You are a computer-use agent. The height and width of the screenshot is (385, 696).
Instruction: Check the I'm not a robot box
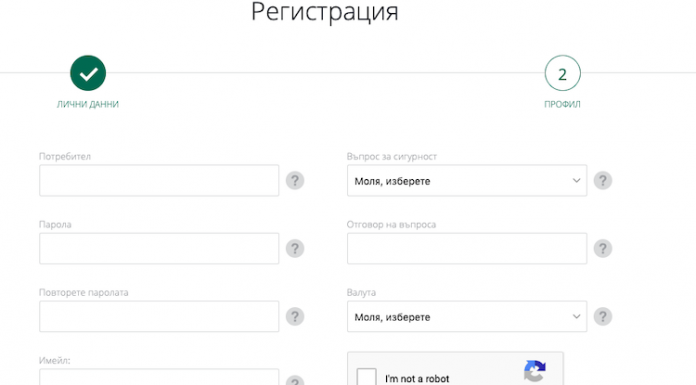click(367, 377)
